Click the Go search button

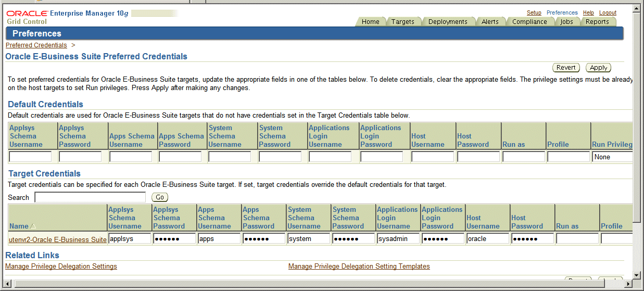point(160,197)
